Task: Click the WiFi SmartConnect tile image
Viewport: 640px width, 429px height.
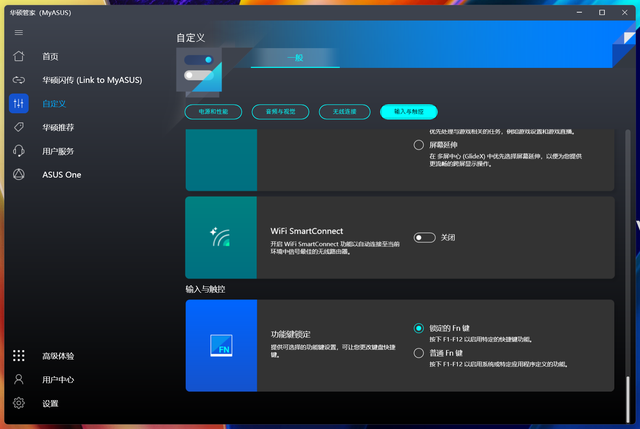Action: pos(222,237)
